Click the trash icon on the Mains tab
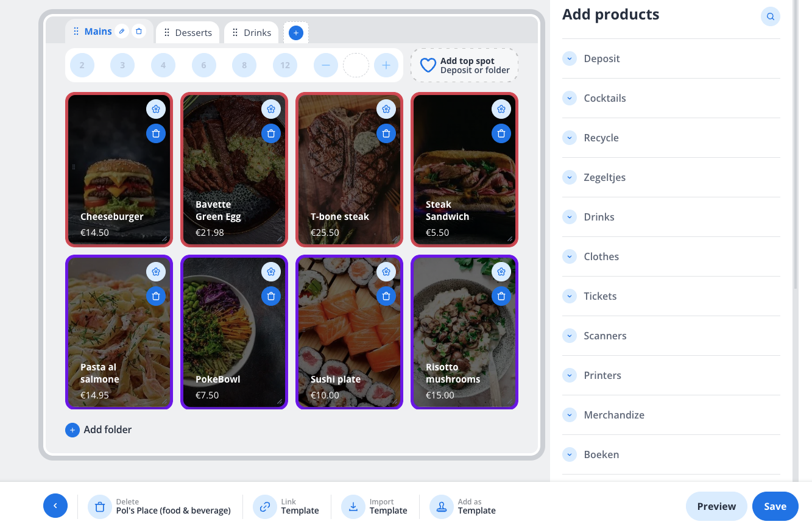812x530 pixels. pos(139,31)
